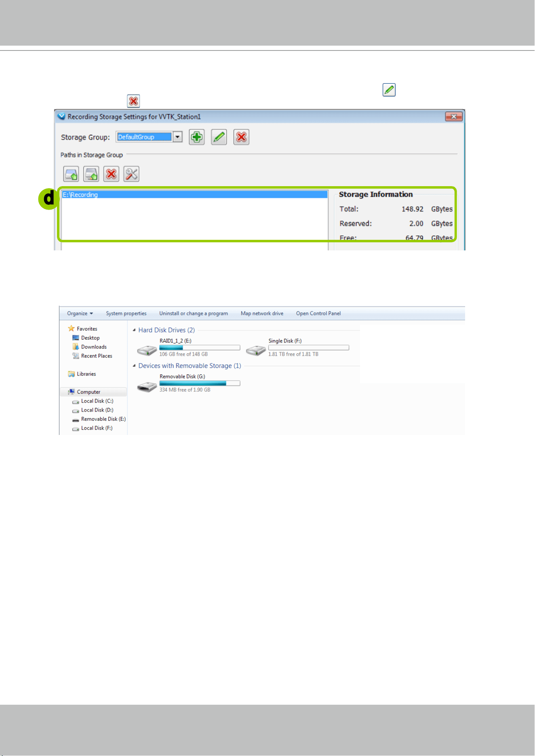This screenshot has height=756, width=535.
Task: Click the Hard Disk Drives (2) group header
Action: click(x=166, y=330)
